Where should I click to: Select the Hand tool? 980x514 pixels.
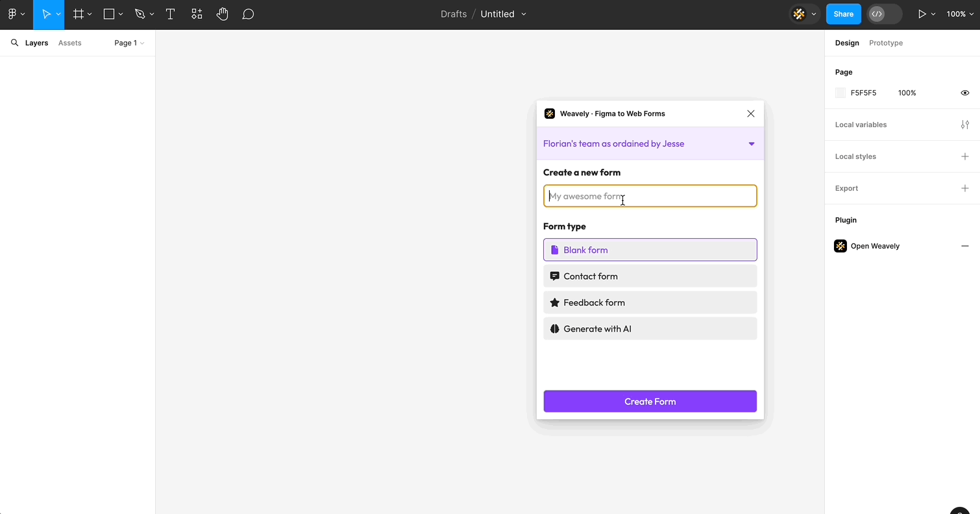coord(223,14)
